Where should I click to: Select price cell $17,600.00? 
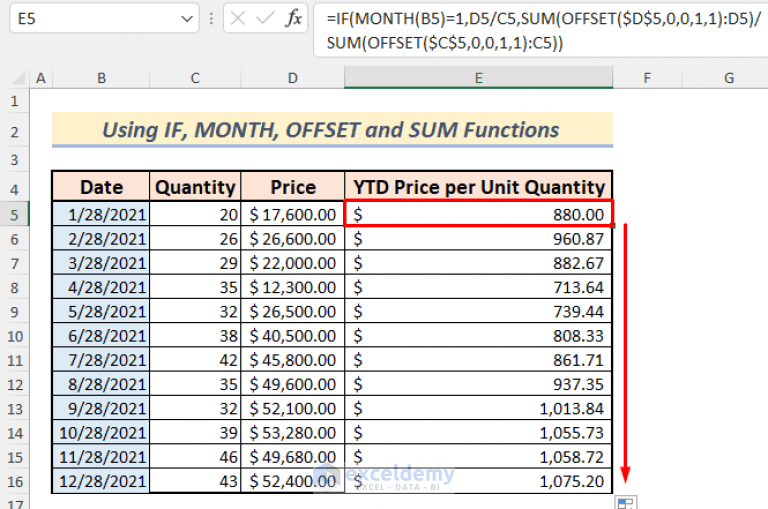coord(292,215)
